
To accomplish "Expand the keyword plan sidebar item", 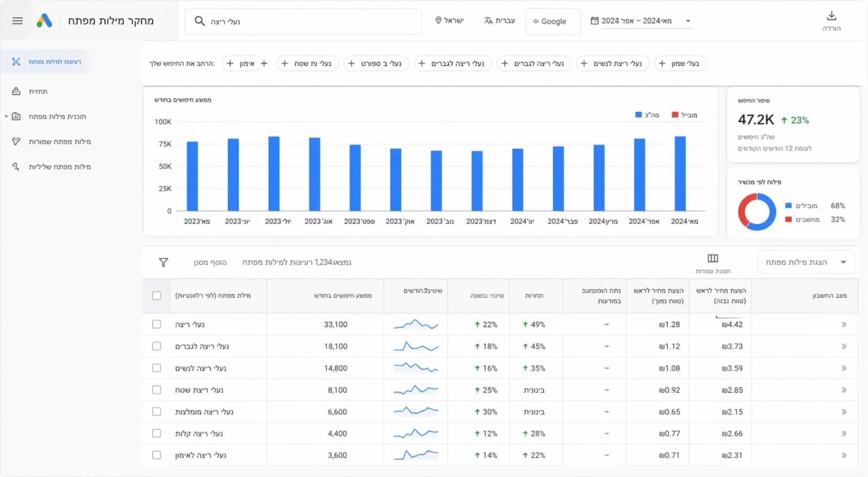I will [6, 116].
